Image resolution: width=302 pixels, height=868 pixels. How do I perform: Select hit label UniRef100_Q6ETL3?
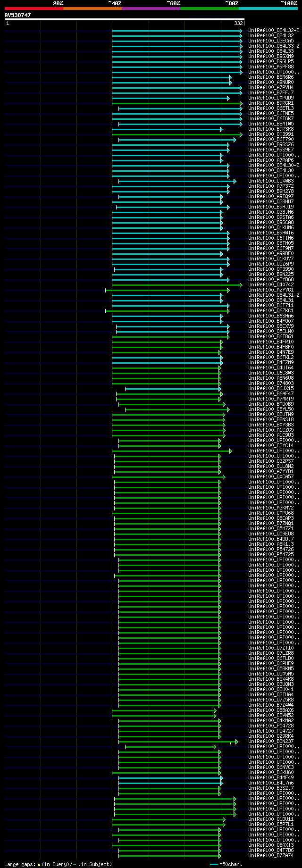point(271,108)
